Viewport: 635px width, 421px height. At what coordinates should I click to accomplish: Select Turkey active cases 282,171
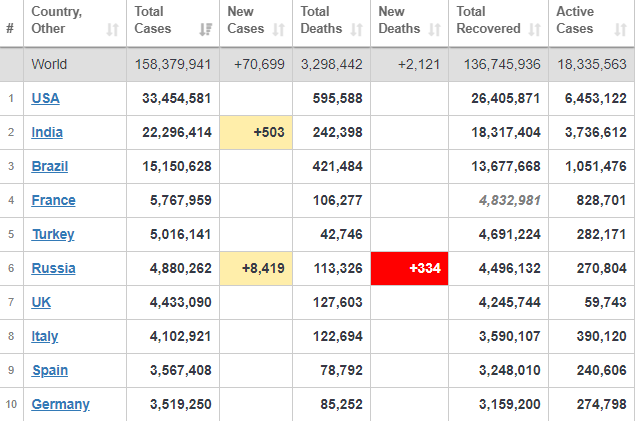[x=601, y=234]
